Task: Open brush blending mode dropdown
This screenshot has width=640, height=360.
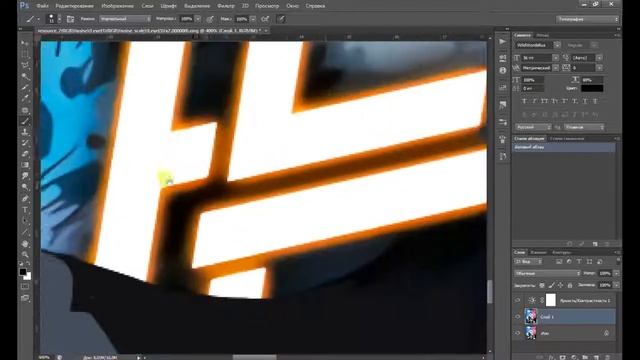Action: pyautogui.click(x=125, y=19)
